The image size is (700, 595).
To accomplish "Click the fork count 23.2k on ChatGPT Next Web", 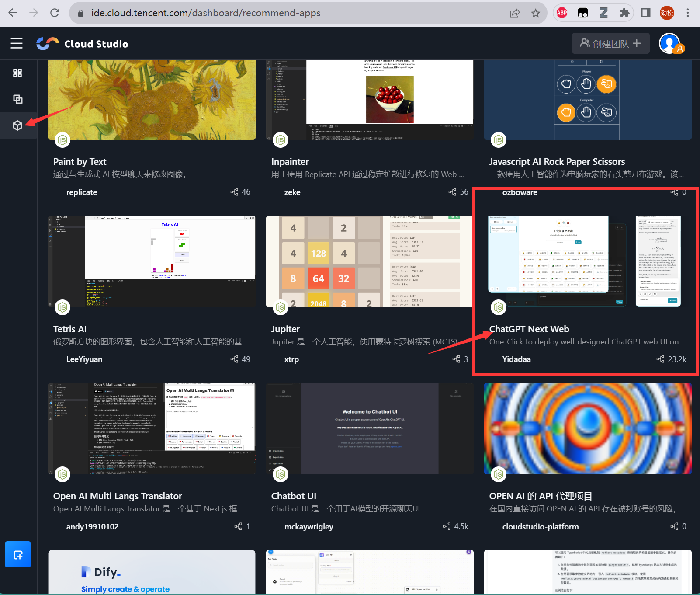I will point(672,359).
